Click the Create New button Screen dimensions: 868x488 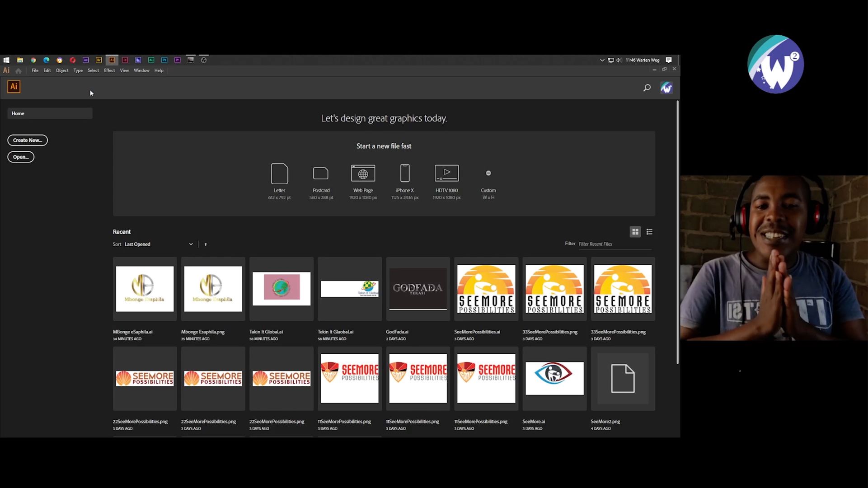[x=28, y=141]
